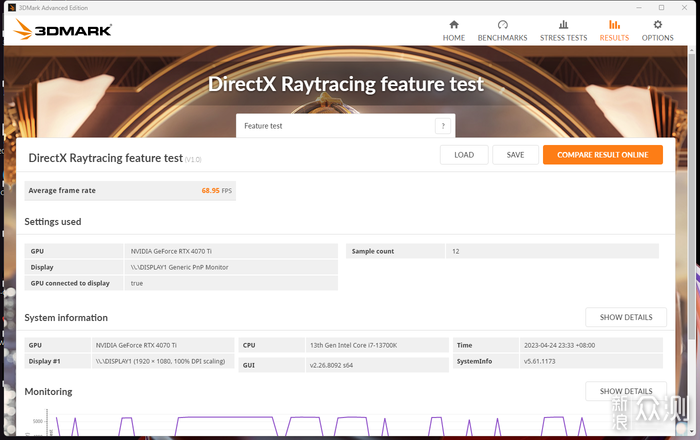Click the Generic PnP Monitor display value

[179, 267]
